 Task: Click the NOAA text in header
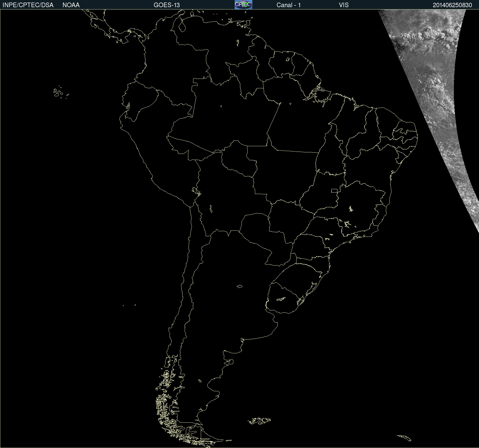point(71,5)
